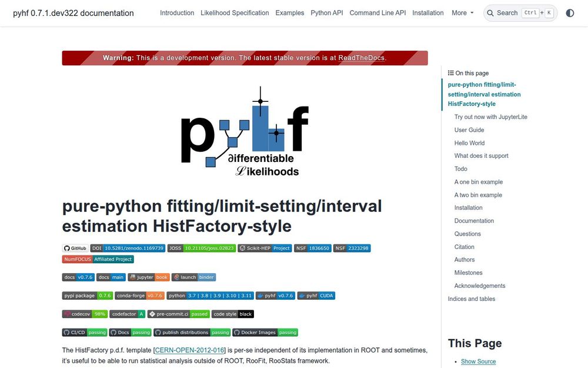Open the conda-forge v0.7.6 badge
The image size is (588, 368).
(140, 295)
